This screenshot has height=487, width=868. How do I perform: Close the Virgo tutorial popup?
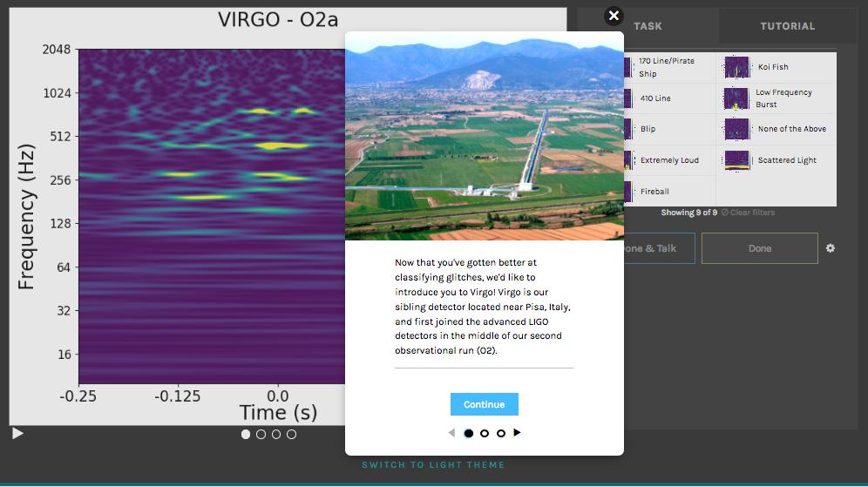(614, 16)
